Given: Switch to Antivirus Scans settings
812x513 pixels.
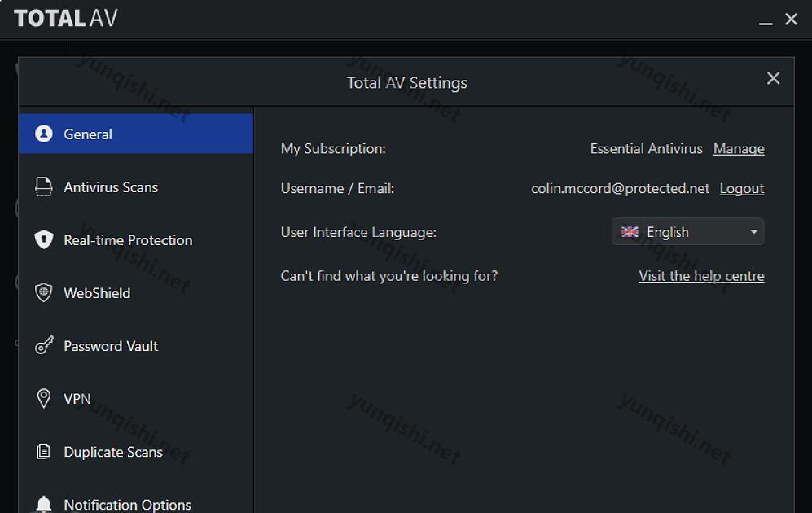Looking at the screenshot, I should click(x=136, y=186).
